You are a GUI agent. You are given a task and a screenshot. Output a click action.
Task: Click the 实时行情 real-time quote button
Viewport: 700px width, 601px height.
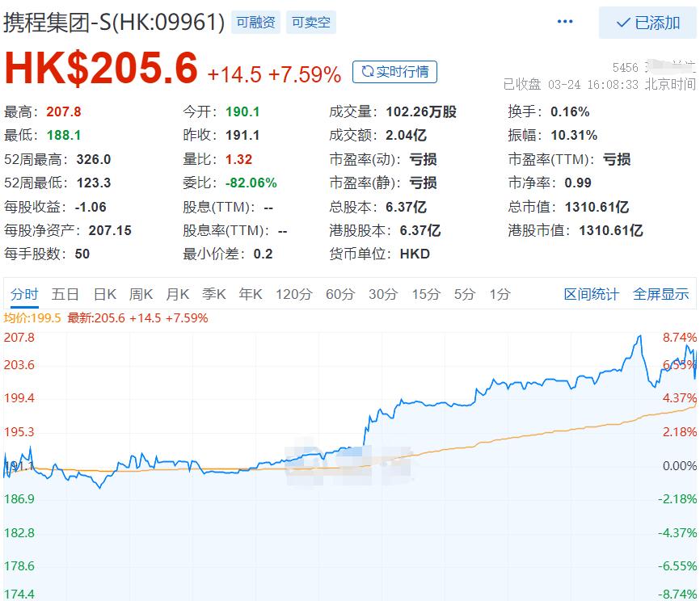396,72
